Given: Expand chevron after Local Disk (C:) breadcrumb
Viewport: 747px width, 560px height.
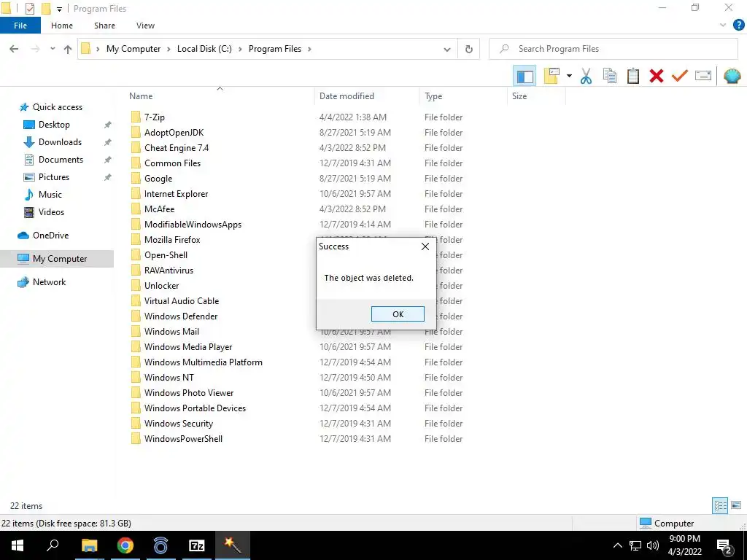Looking at the screenshot, I should pyautogui.click(x=240, y=49).
